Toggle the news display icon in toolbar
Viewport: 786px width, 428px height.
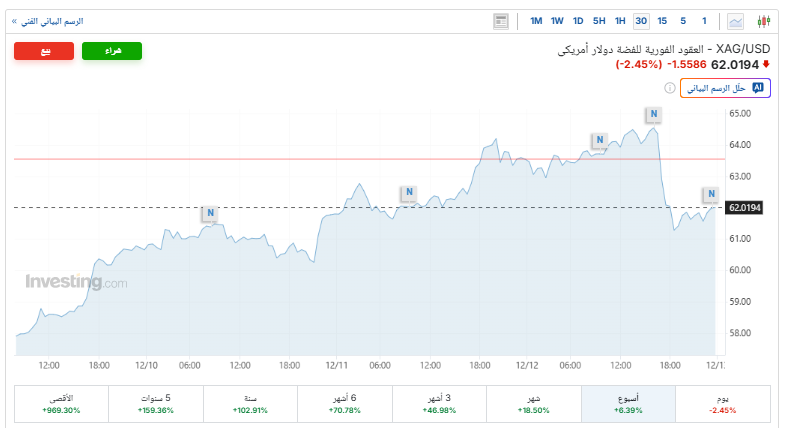point(501,21)
